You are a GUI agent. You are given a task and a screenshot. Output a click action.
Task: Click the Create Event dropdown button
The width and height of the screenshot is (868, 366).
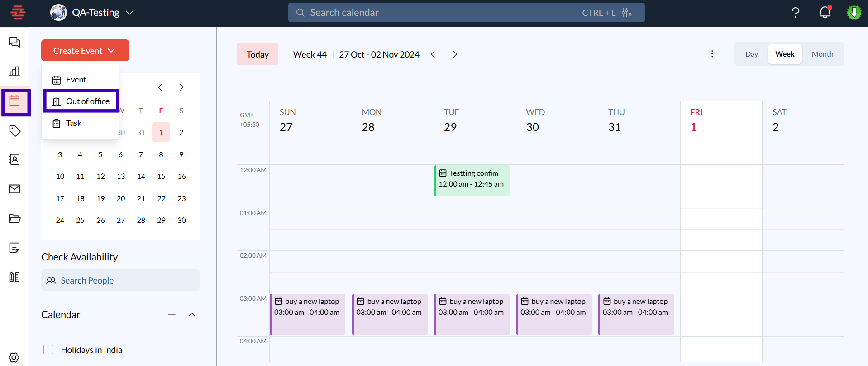click(x=85, y=51)
